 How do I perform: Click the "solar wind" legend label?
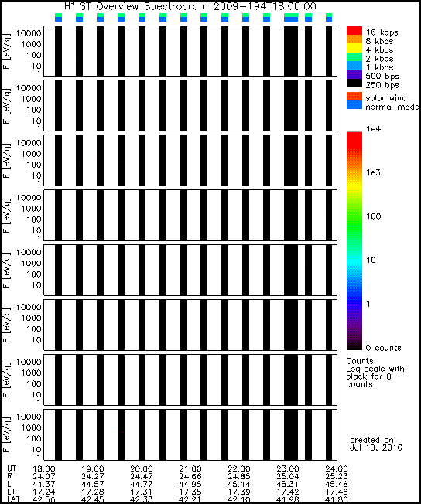pos(386,98)
